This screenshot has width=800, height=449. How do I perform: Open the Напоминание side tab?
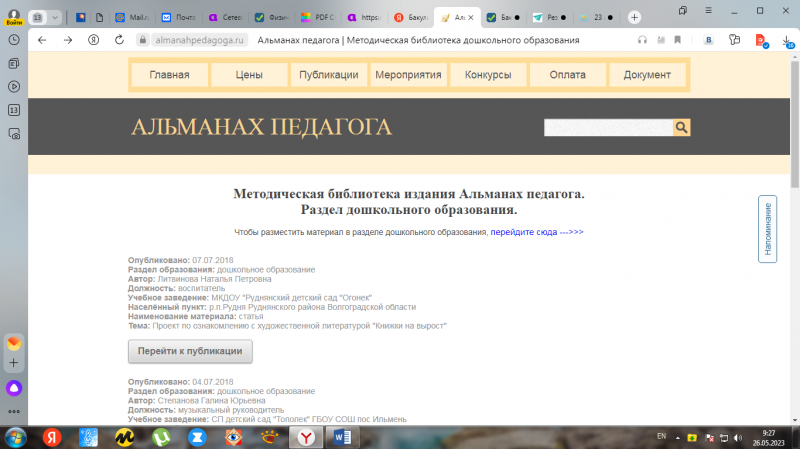coord(767,229)
